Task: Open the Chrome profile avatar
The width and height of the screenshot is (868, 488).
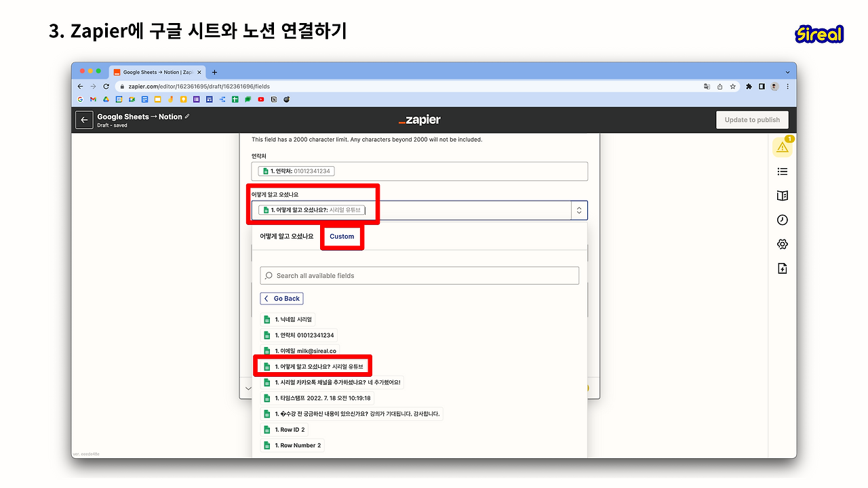Action: [x=774, y=87]
